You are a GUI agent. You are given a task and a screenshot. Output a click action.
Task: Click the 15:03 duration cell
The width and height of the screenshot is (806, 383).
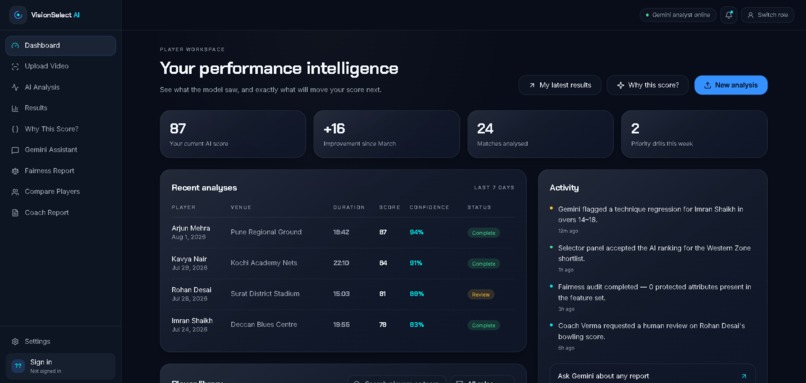pyautogui.click(x=341, y=294)
